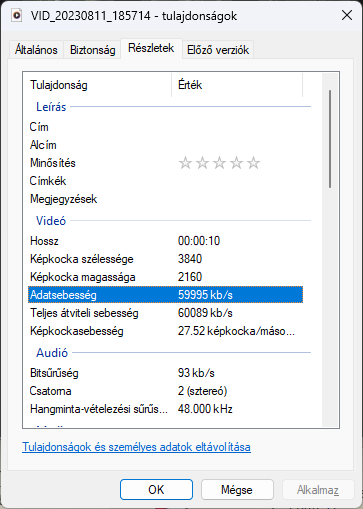363x509 pixels.
Task: Click the Tulajdonság column header
Action: 97,85
